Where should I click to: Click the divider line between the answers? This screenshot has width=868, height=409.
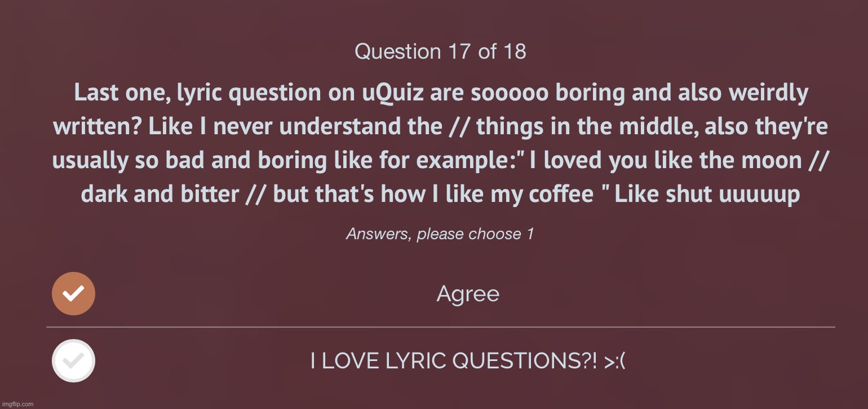(440, 327)
